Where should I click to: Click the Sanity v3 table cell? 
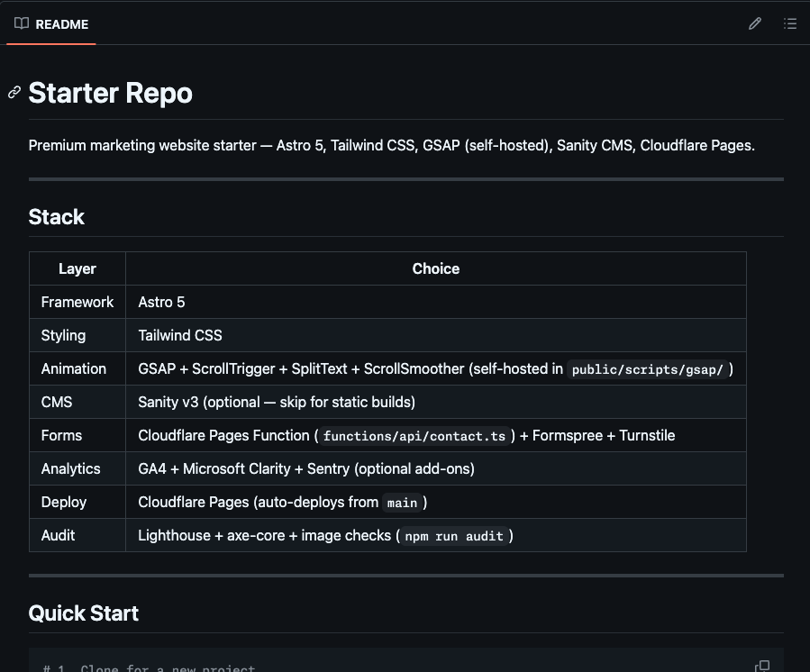pyautogui.click(x=436, y=402)
